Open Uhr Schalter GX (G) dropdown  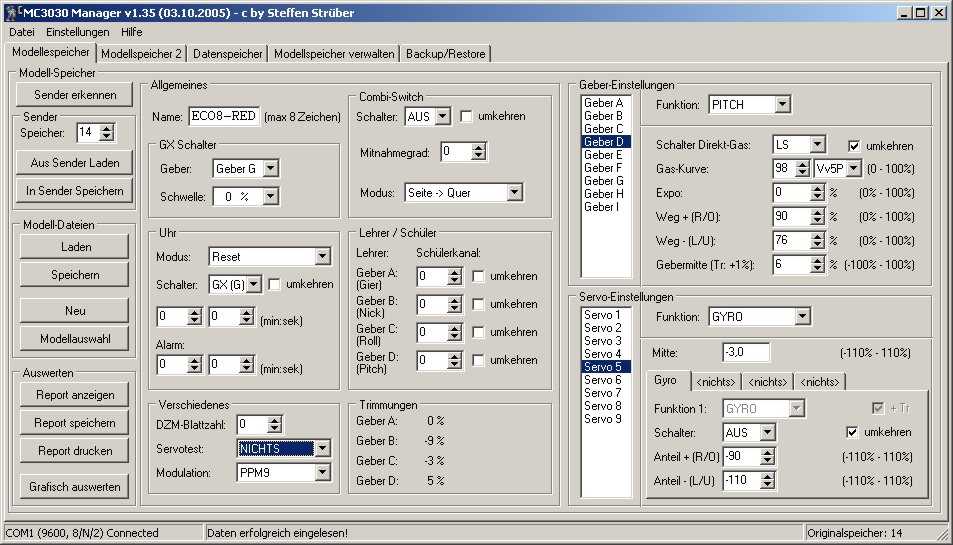[x=254, y=284]
